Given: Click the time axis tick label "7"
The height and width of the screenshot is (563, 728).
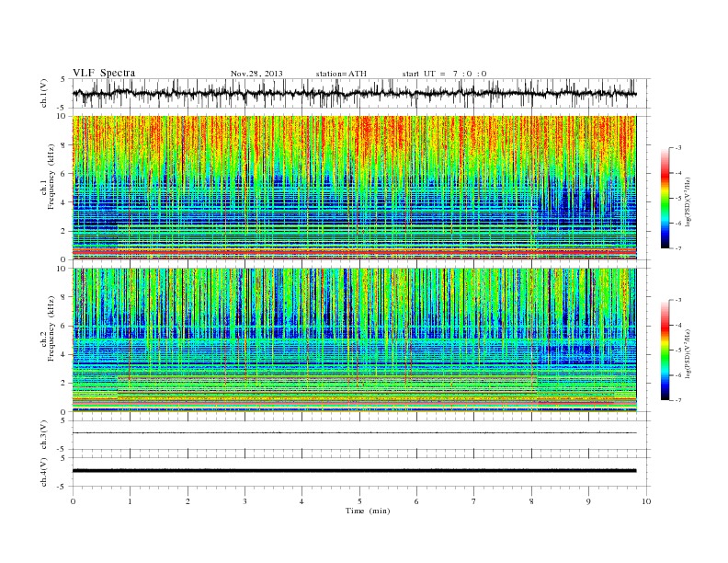Looking at the screenshot, I should coord(474,501).
